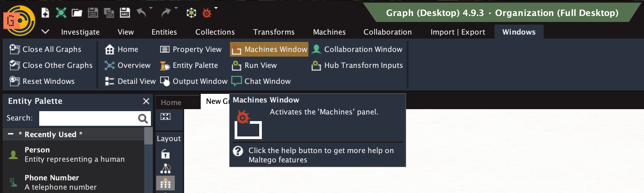The image size is (644, 193).
Task: Open the Collaboration Window
Action: click(357, 49)
